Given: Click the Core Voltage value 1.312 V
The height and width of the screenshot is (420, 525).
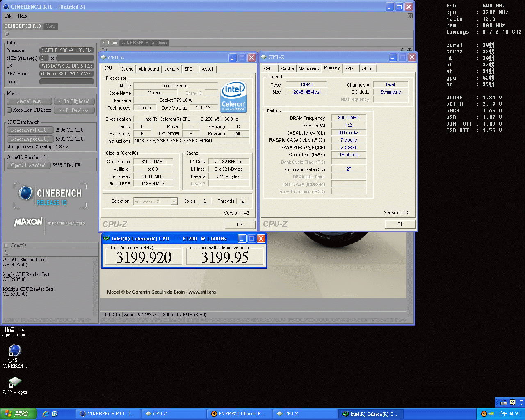Looking at the screenshot, I should (x=203, y=108).
